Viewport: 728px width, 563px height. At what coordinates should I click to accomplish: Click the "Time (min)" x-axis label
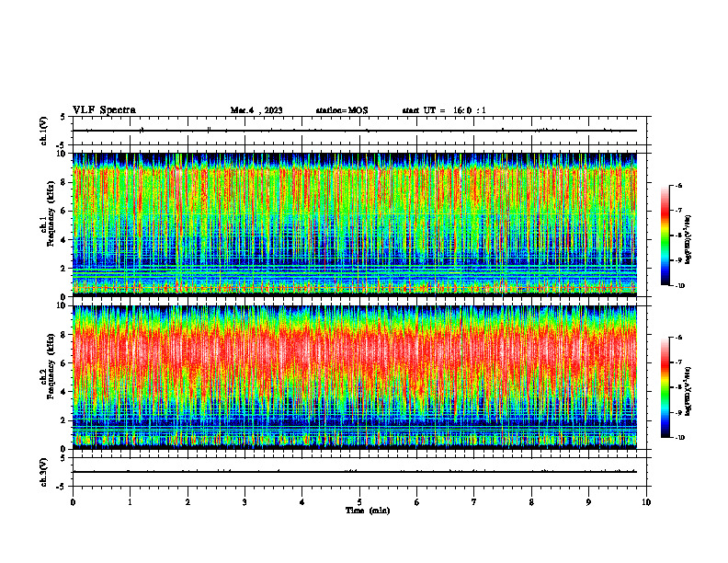(x=368, y=511)
